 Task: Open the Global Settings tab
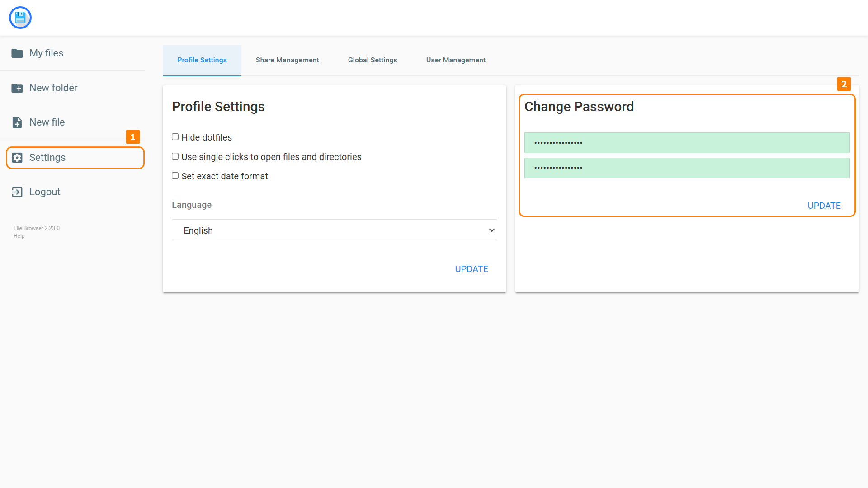tap(372, 60)
